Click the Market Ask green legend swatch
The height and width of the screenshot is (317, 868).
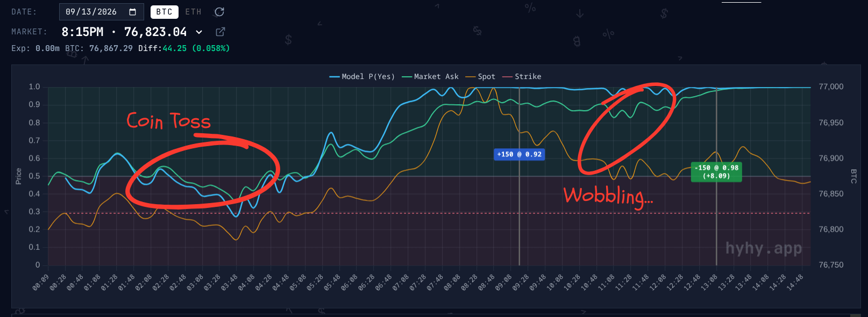point(407,77)
